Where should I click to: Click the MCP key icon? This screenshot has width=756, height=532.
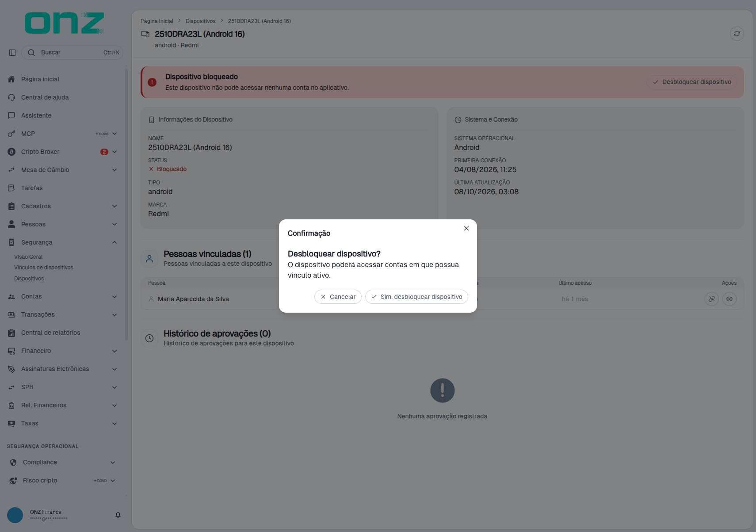coord(11,134)
